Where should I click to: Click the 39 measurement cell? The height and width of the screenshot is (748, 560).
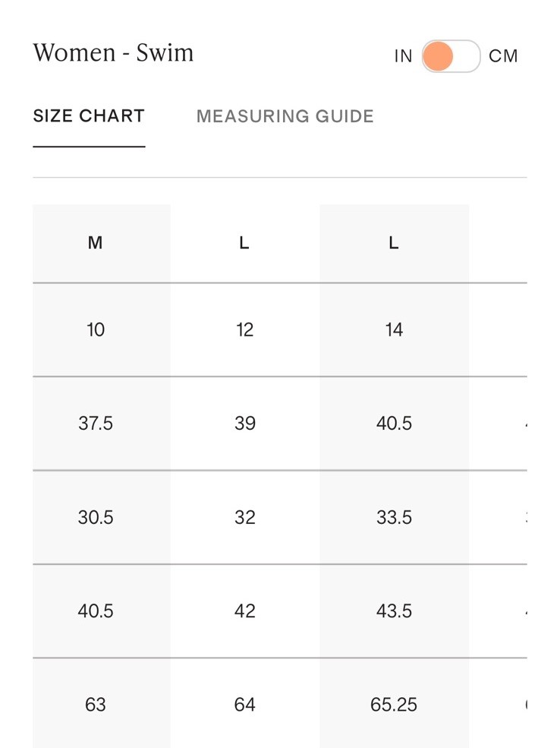[x=244, y=423]
